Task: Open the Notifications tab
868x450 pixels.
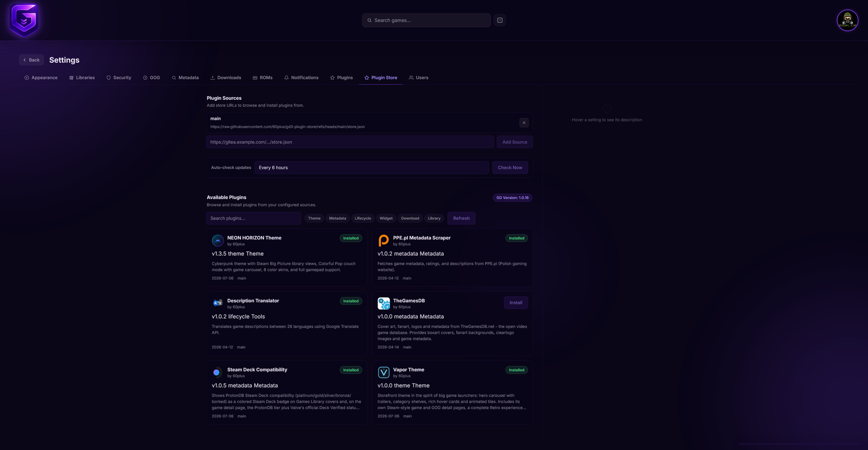Action: [x=301, y=78]
